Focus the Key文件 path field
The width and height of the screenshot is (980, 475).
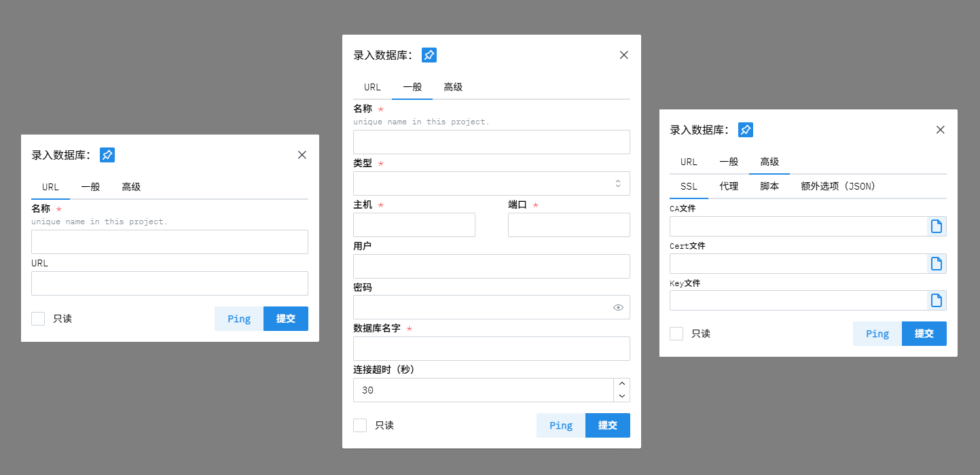tap(799, 300)
